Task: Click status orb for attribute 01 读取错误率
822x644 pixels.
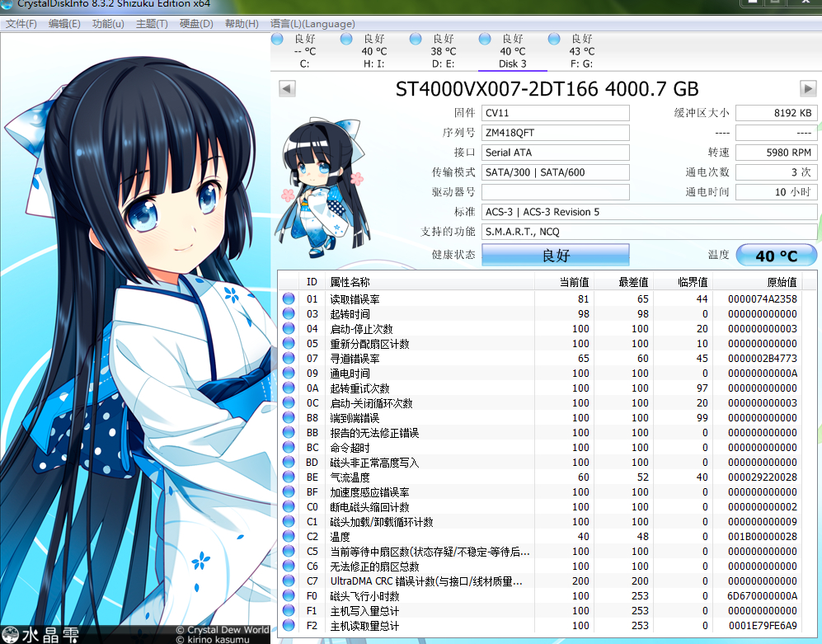Action: click(x=289, y=299)
